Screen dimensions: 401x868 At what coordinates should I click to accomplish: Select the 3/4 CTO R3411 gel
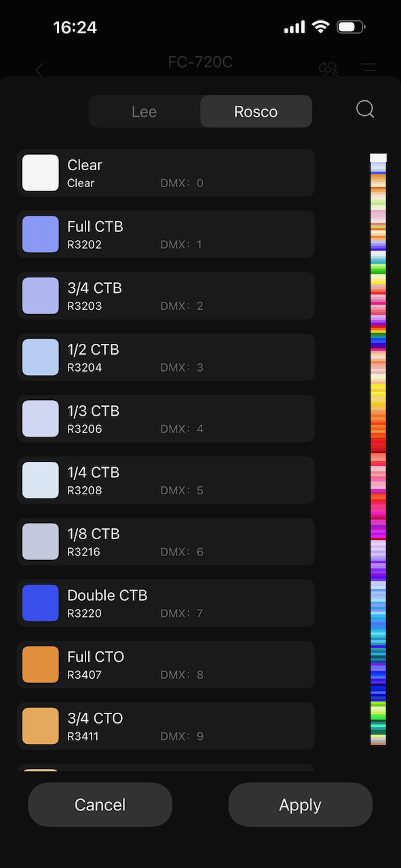tap(166, 726)
